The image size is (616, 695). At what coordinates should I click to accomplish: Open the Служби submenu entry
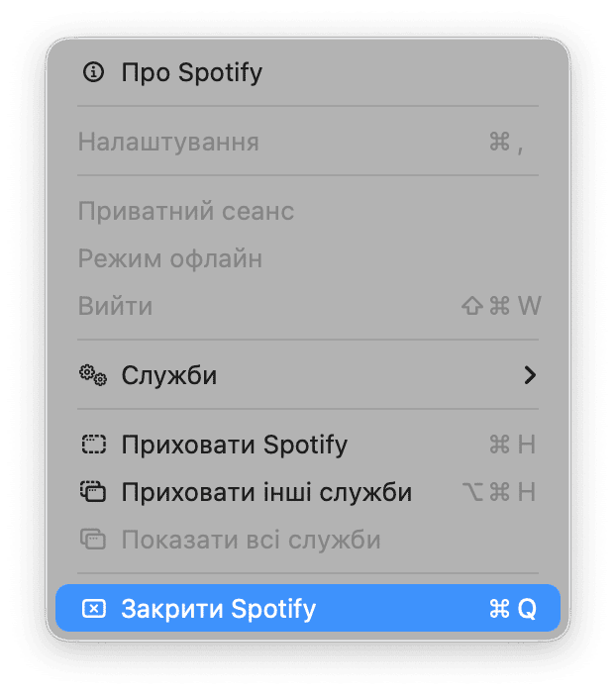coord(169,376)
